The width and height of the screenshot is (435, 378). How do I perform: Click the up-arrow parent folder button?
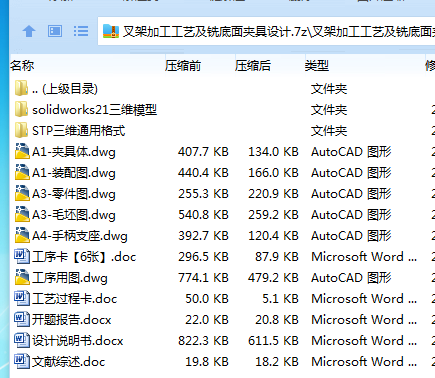point(29,31)
